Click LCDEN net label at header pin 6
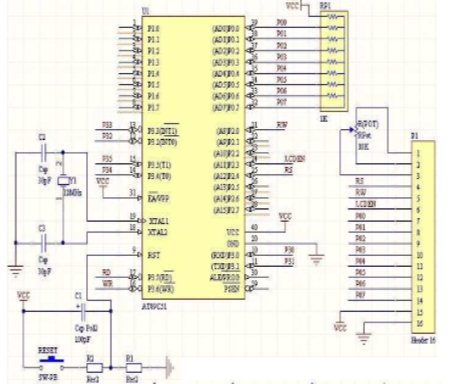 click(x=366, y=204)
